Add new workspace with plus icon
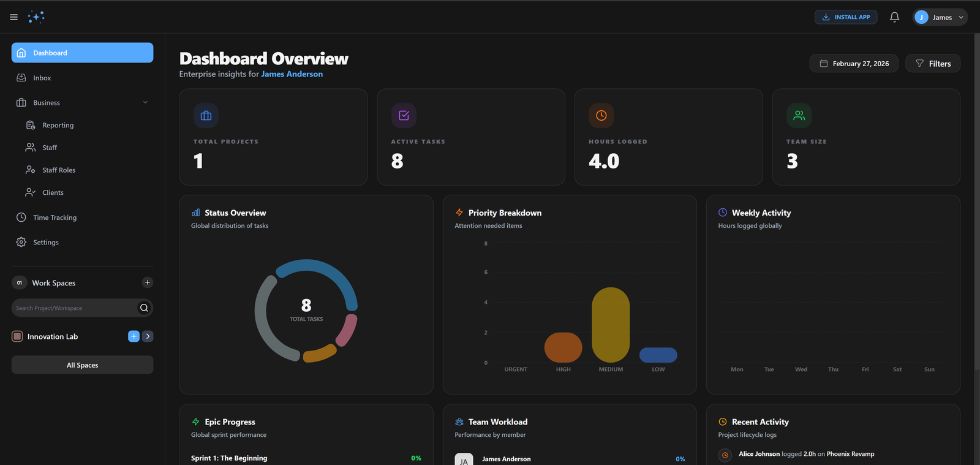Image resolution: width=980 pixels, height=465 pixels. tap(147, 282)
